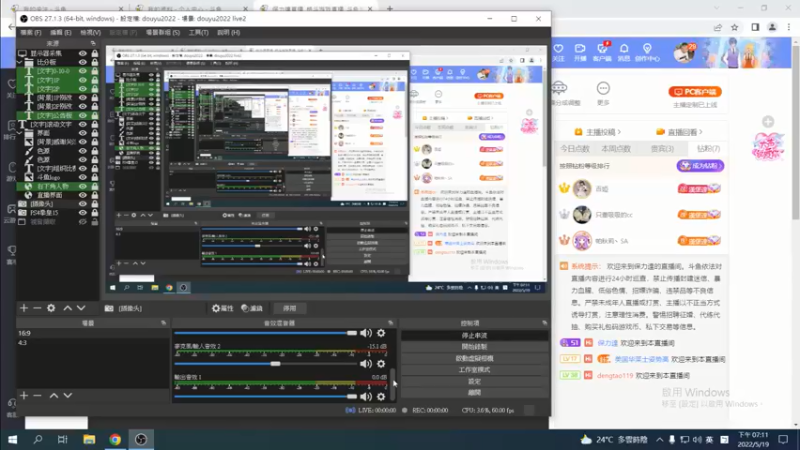This screenshot has width=800, height=450.
Task: Open Windows Start menu
Action: tap(13, 439)
